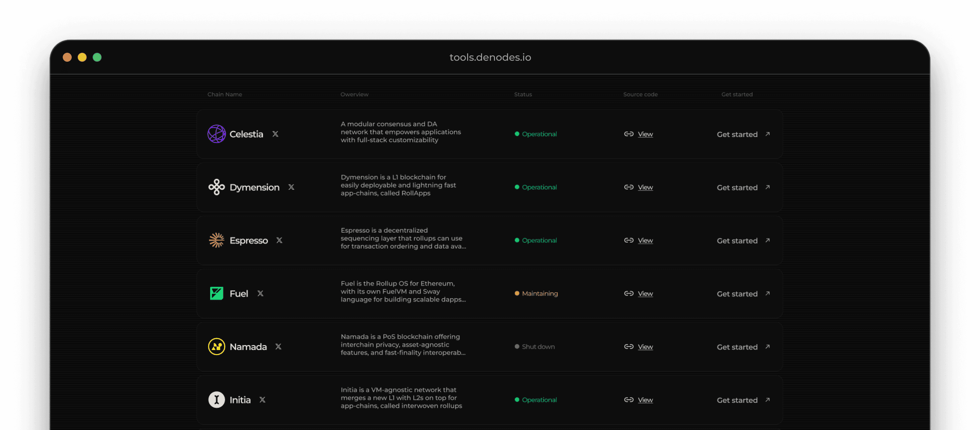The height and width of the screenshot is (430, 980).
Task: Get started with Namada
Action: [737, 347]
